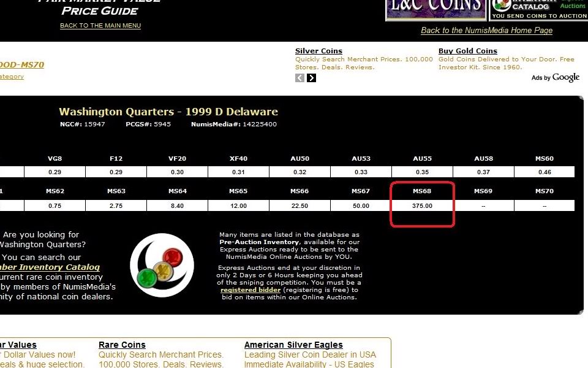Open the Buy Gold Coins ad
The height and width of the screenshot is (368, 588).
(x=467, y=51)
